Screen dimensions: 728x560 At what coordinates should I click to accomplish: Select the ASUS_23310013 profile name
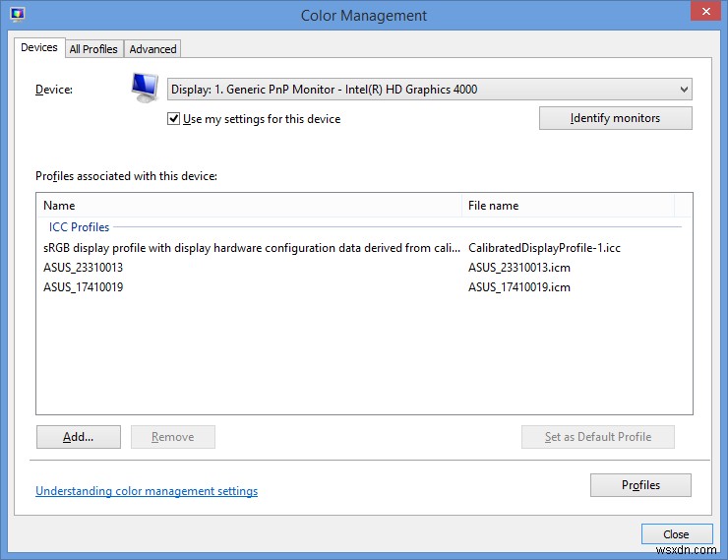(x=83, y=268)
